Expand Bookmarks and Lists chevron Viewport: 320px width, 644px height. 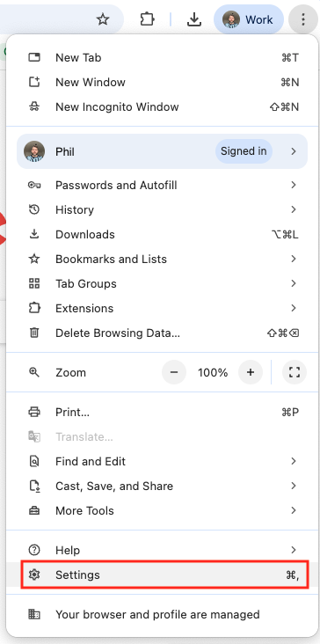click(294, 260)
